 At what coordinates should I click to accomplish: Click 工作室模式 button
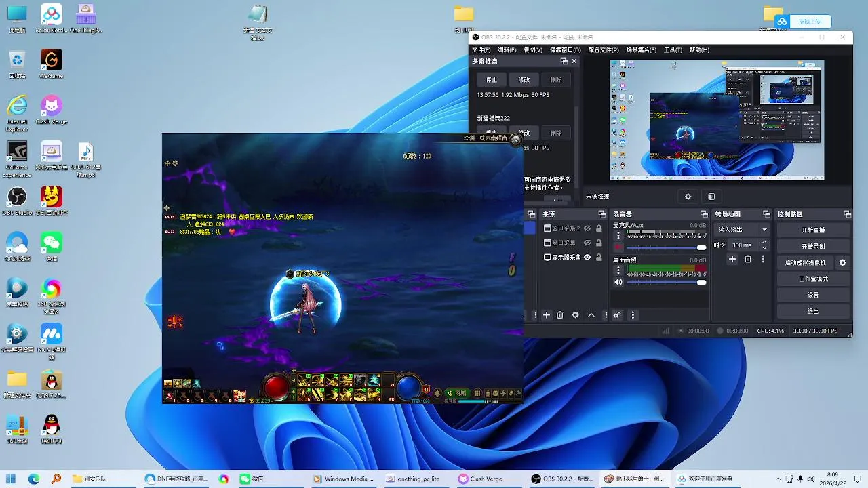813,279
